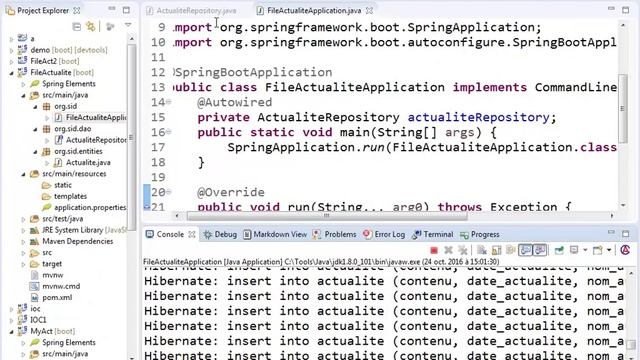
Task: Select JRE System Library node
Action: click(78, 230)
